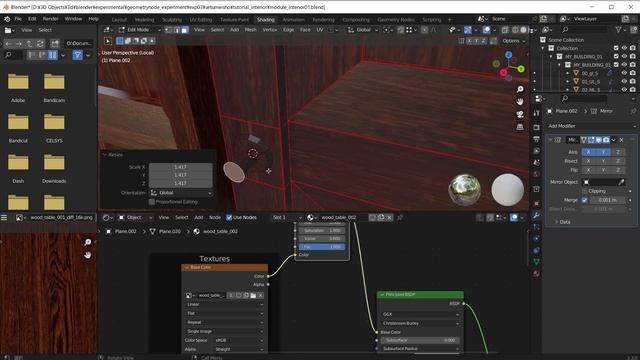The width and height of the screenshot is (640, 360).
Task: Open the Repeat extension dropdown
Action: (225, 322)
